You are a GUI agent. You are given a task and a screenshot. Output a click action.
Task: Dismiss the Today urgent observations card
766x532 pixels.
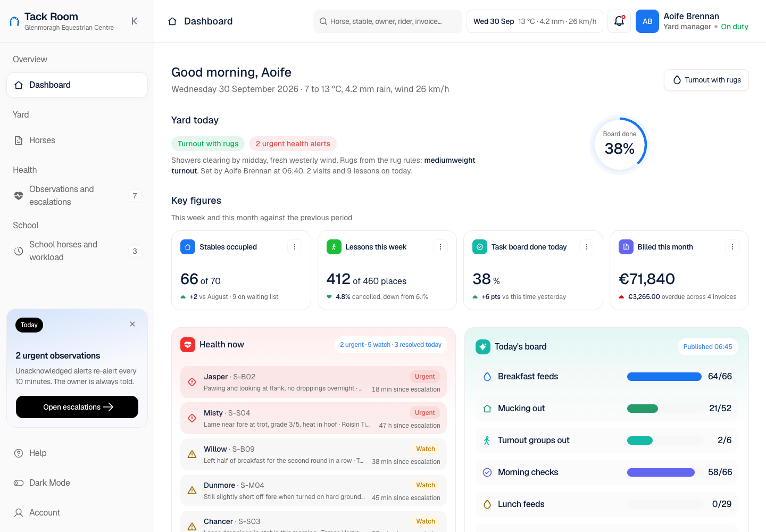[x=132, y=324]
